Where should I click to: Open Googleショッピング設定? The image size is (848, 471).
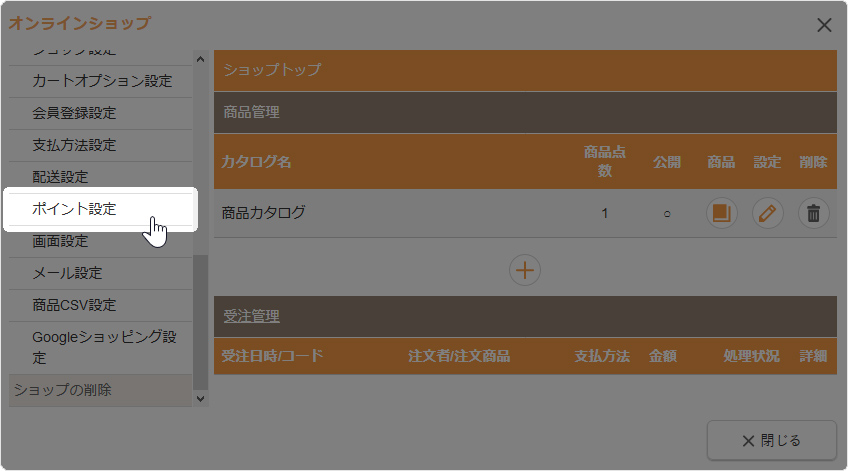coord(104,347)
